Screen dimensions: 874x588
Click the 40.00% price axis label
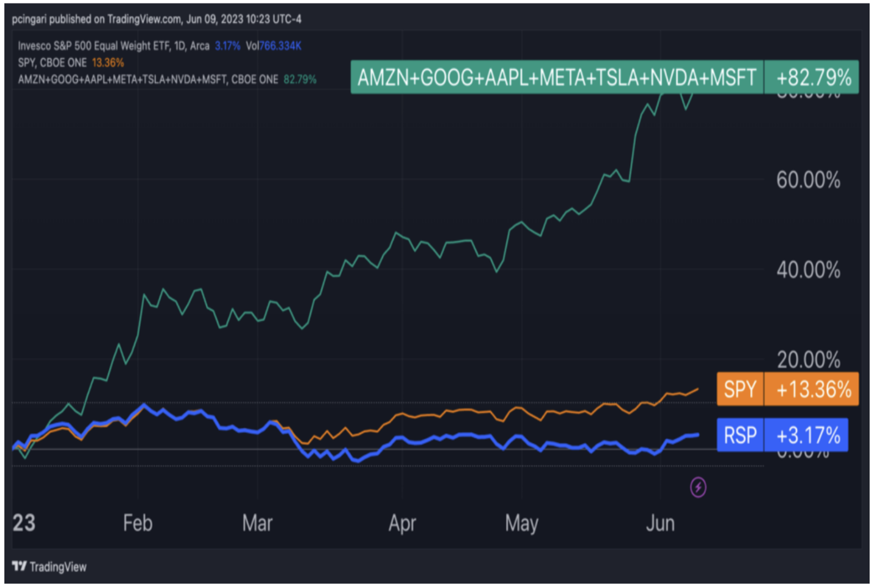808,270
